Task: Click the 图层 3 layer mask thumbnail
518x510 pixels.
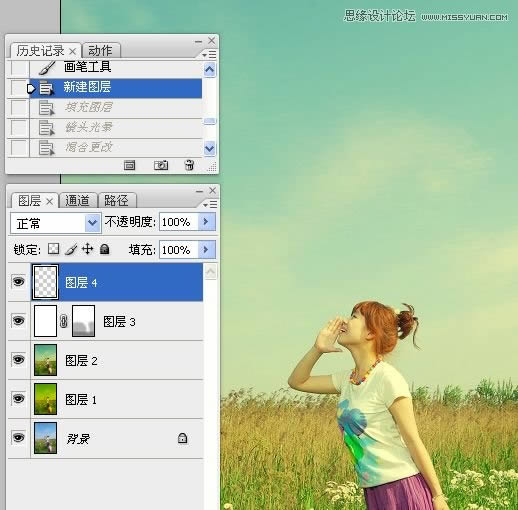Action: 83,321
